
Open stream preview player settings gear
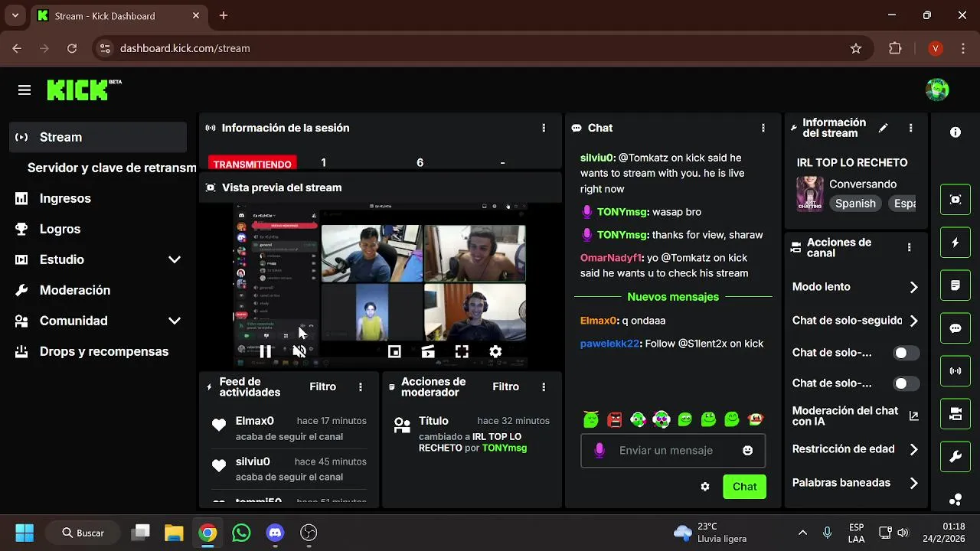pos(495,351)
